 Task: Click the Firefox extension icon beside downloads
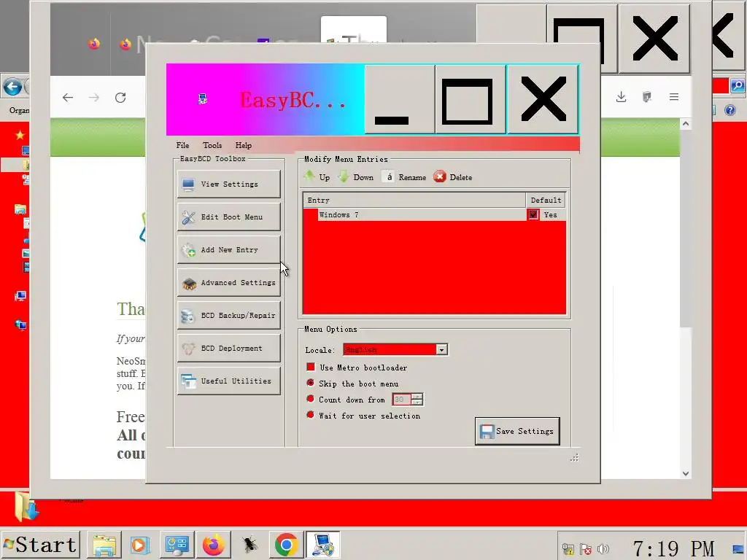point(646,97)
